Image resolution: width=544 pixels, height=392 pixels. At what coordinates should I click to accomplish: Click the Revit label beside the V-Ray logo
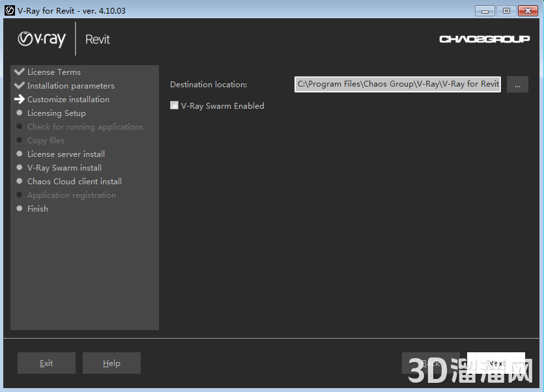point(97,39)
